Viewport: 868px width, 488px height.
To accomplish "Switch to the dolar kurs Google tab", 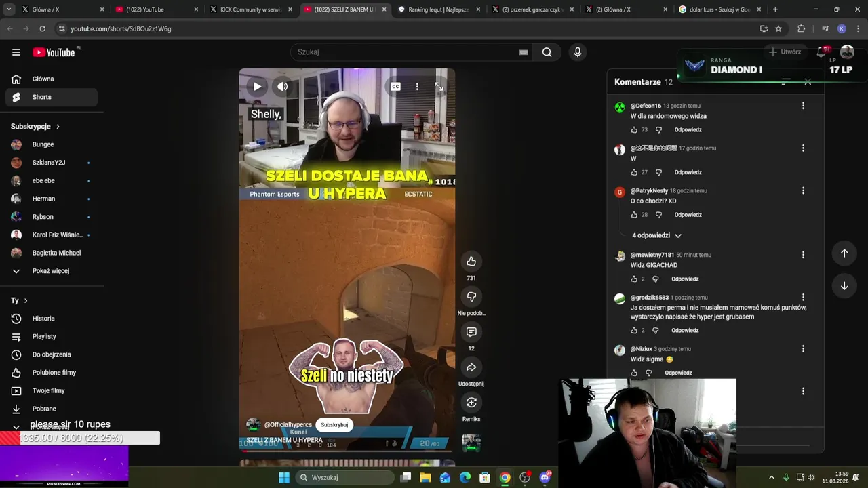I will pyautogui.click(x=719, y=9).
